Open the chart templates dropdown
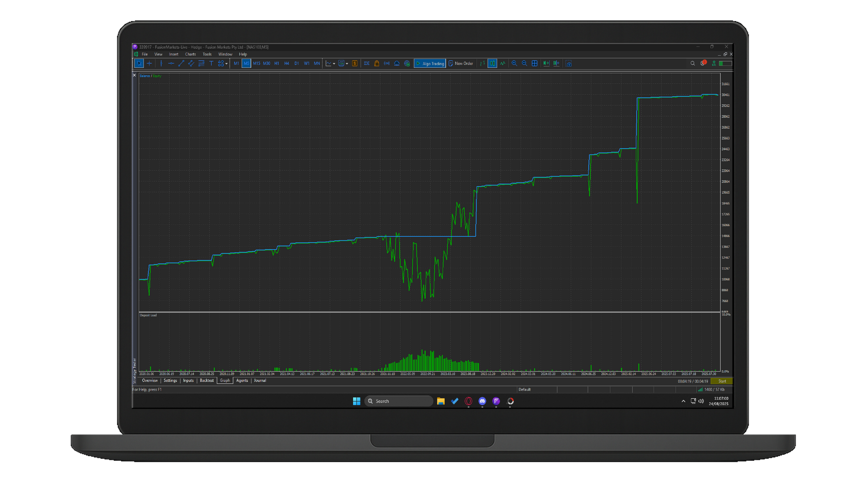Screen dimensions: 868x488 click(x=343, y=63)
